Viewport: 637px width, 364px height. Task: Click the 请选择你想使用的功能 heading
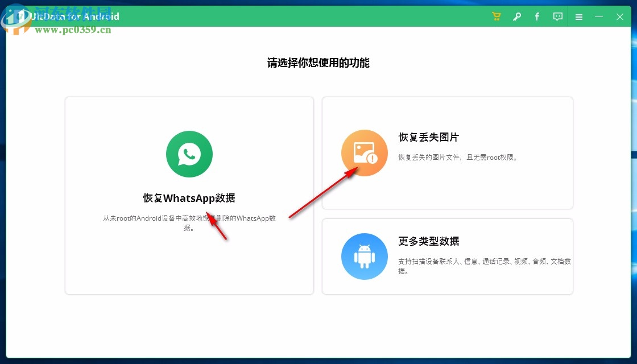pyautogui.click(x=318, y=63)
